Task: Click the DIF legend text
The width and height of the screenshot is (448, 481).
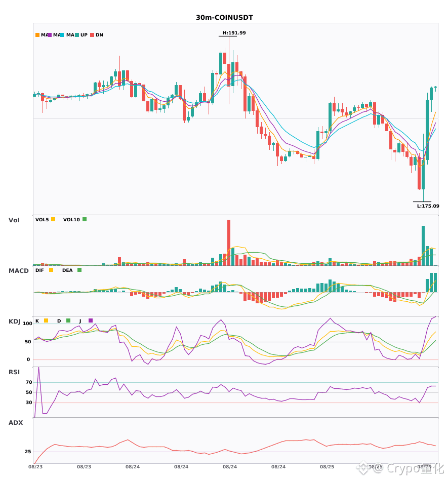Action: [x=39, y=270]
